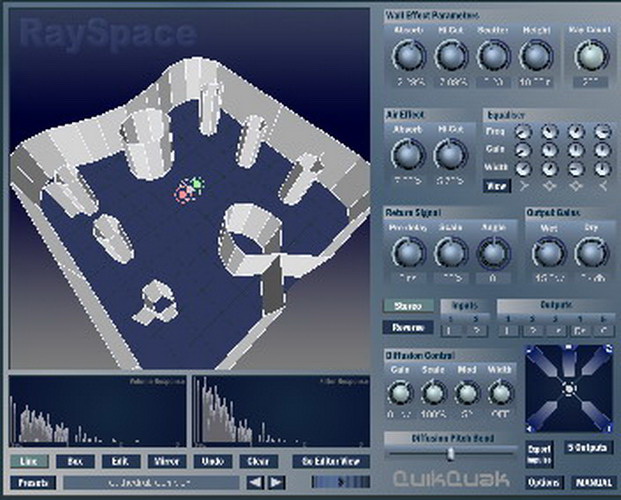The image size is (621, 500).
Task: Toggle Inputs channel 1 button
Action: pos(451,331)
